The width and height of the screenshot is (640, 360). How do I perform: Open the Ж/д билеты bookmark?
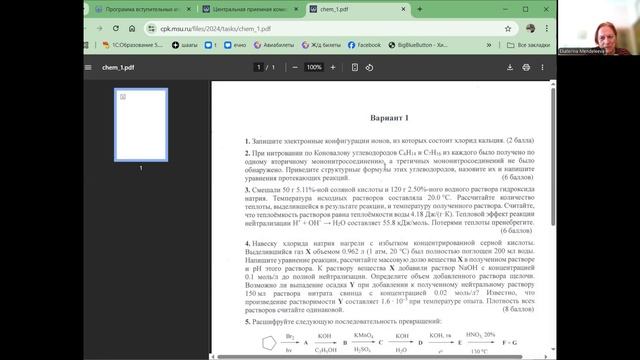tap(321, 45)
